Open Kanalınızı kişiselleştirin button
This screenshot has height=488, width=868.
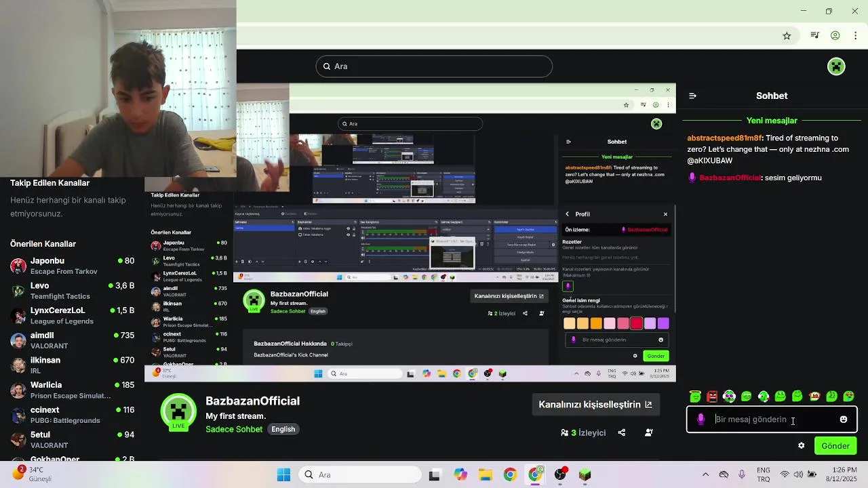click(595, 405)
